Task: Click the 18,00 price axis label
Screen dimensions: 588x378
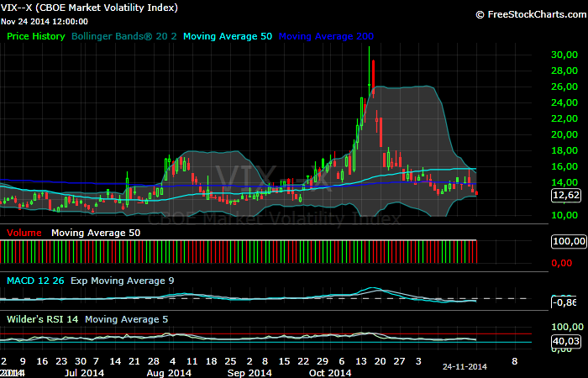Action: (564, 150)
